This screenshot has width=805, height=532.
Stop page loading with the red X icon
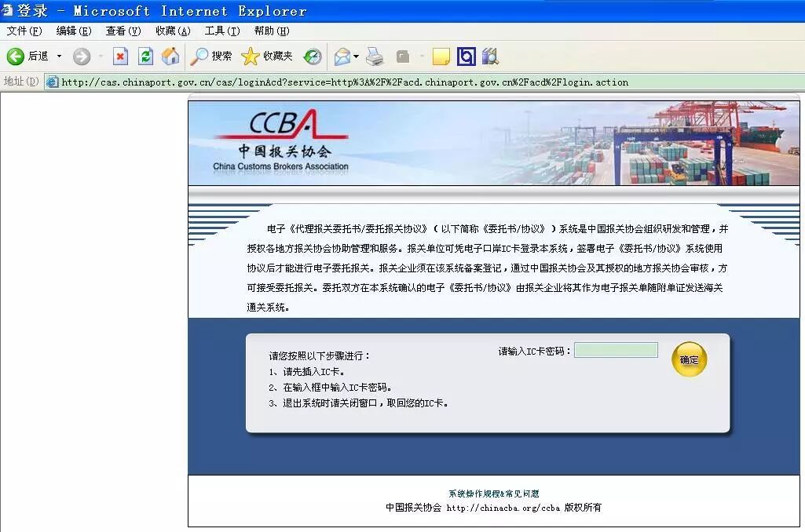coord(122,56)
